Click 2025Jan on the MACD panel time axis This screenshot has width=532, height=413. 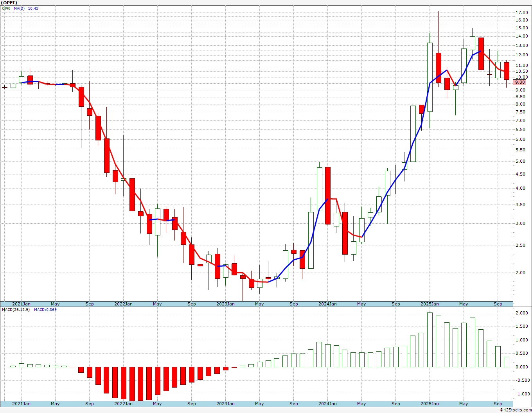(430, 404)
